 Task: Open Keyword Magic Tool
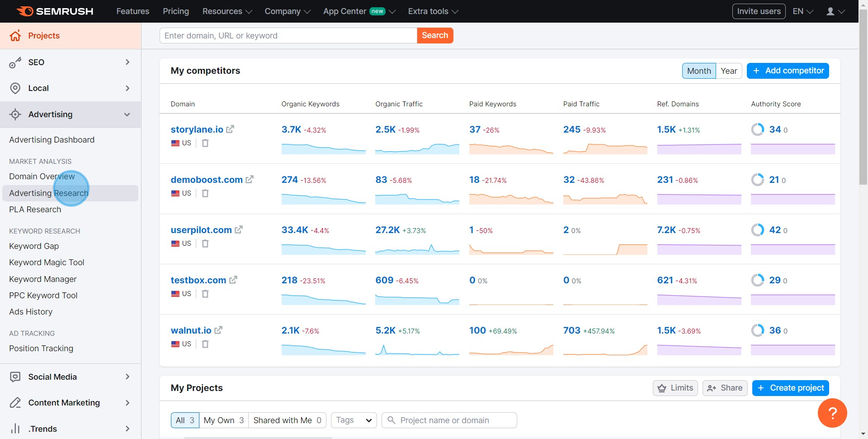click(x=47, y=262)
